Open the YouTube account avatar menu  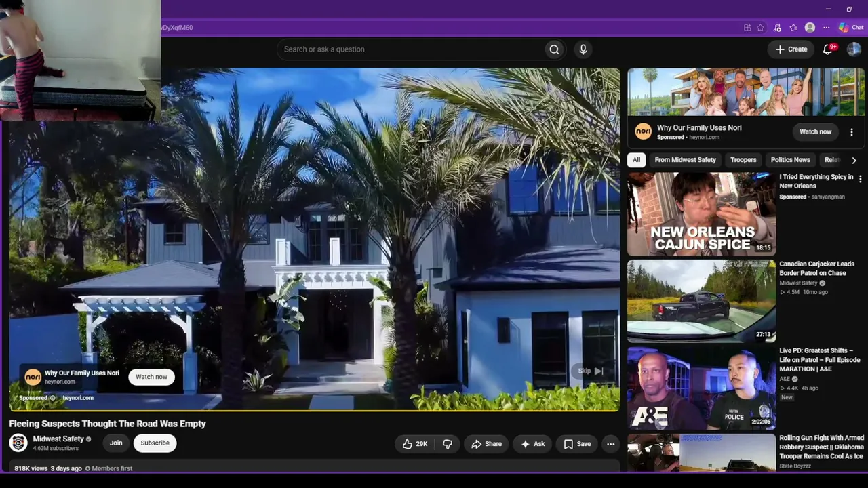(x=854, y=49)
